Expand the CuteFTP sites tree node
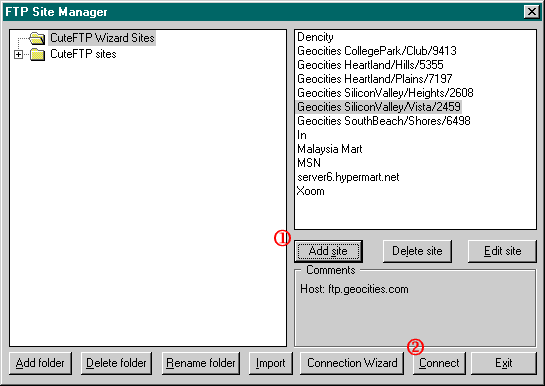This screenshot has width=545, height=386. pos(18,55)
